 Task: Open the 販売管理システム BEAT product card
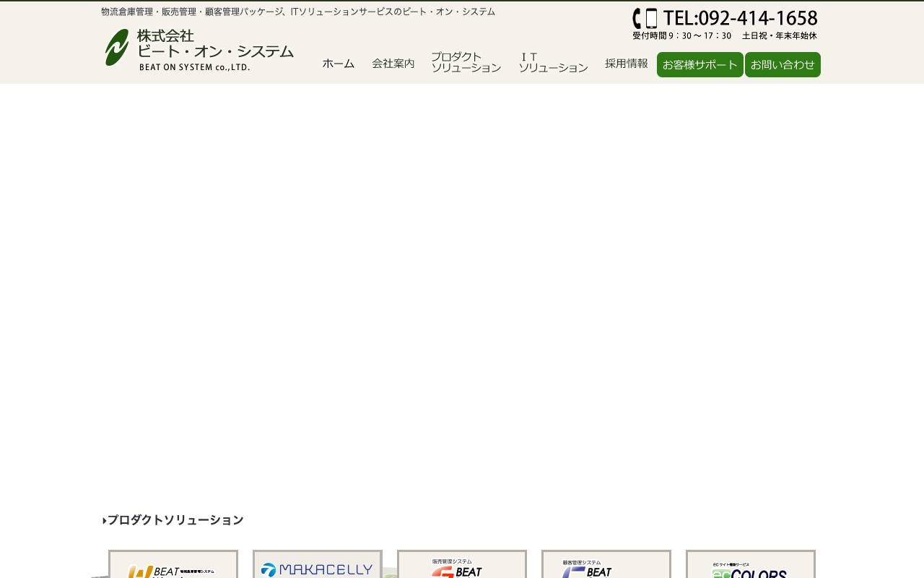click(462, 564)
